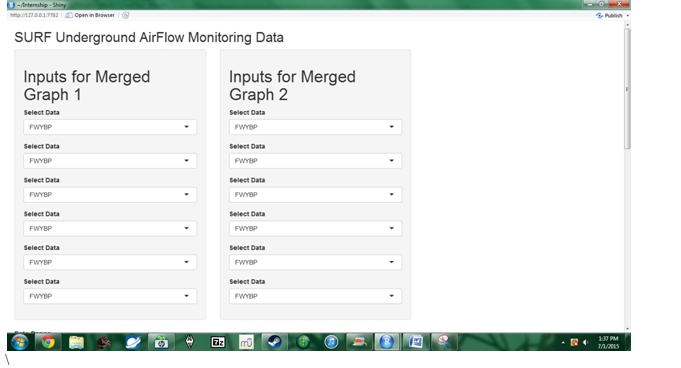Click the Inputs for Merged Graph 2 heading
The image size is (681, 368).
coord(292,86)
